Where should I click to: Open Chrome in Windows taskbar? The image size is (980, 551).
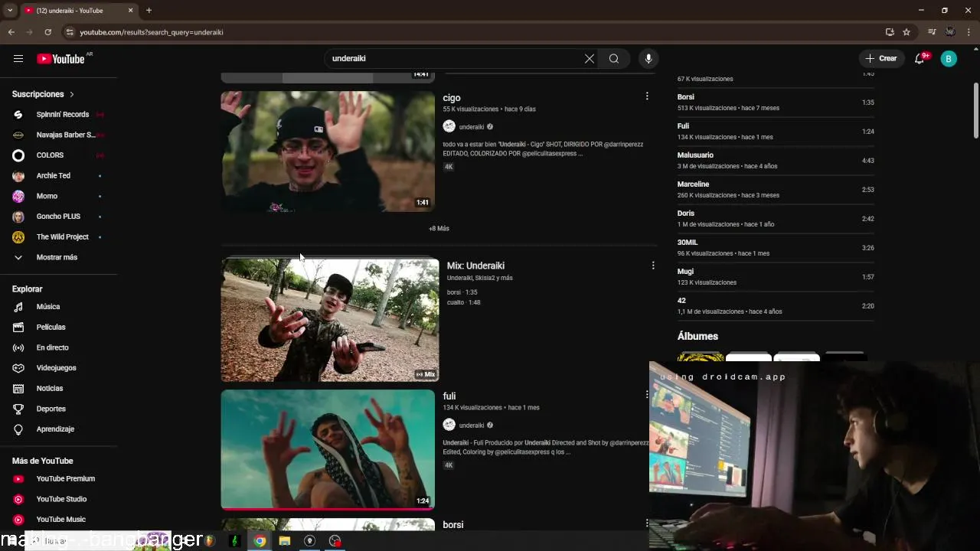(260, 541)
